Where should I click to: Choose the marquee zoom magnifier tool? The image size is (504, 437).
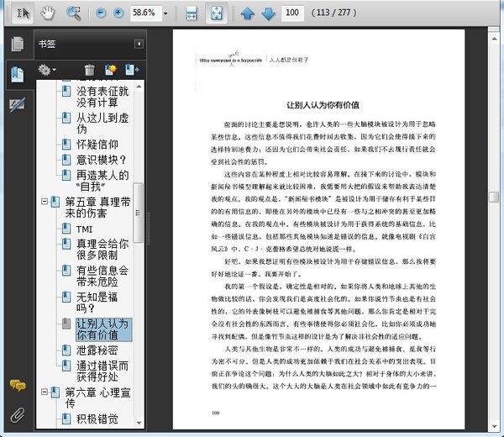tap(74, 13)
